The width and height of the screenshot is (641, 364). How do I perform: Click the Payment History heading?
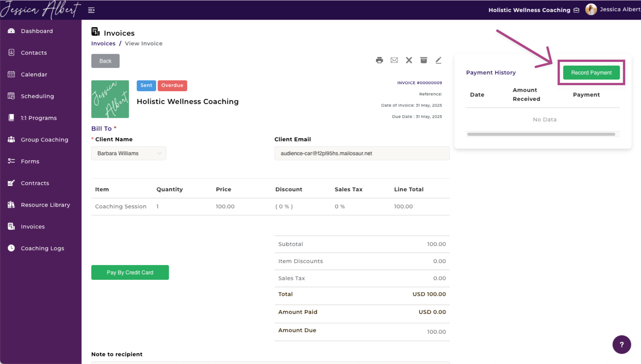(491, 72)
